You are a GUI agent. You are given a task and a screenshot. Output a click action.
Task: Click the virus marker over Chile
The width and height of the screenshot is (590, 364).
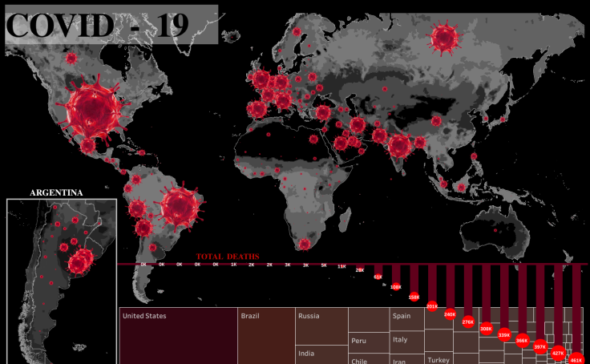pos(143,228)
